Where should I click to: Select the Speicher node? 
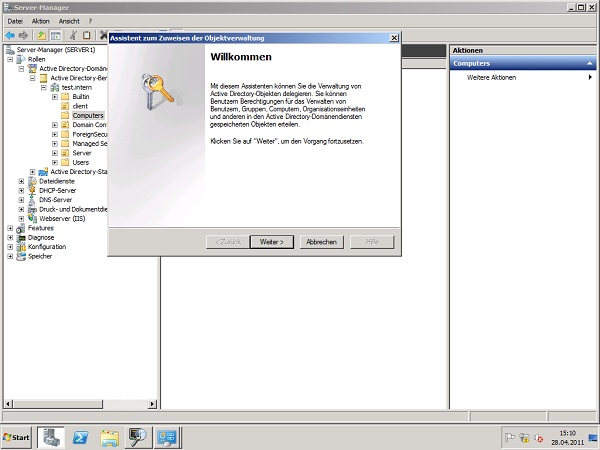40,256
